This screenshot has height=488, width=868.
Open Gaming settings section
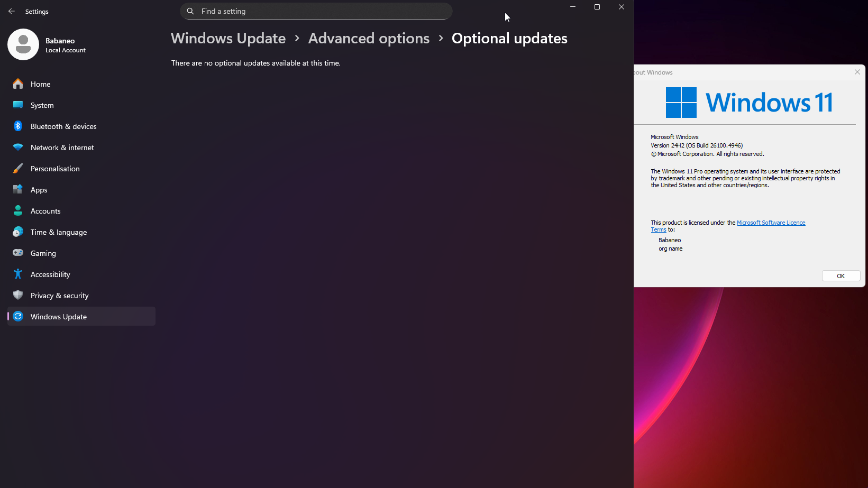point(81,253)
